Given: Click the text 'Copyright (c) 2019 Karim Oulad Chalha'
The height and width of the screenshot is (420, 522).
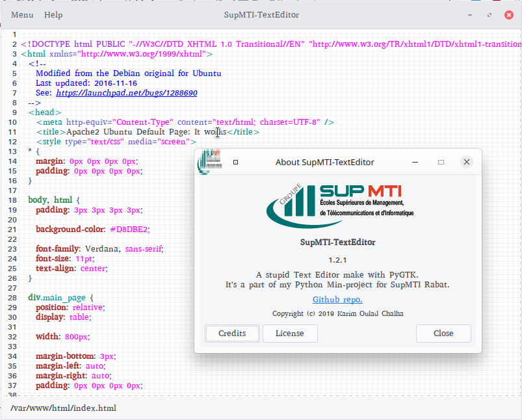Looking at the screenshot, I should (x=337, y=314).
